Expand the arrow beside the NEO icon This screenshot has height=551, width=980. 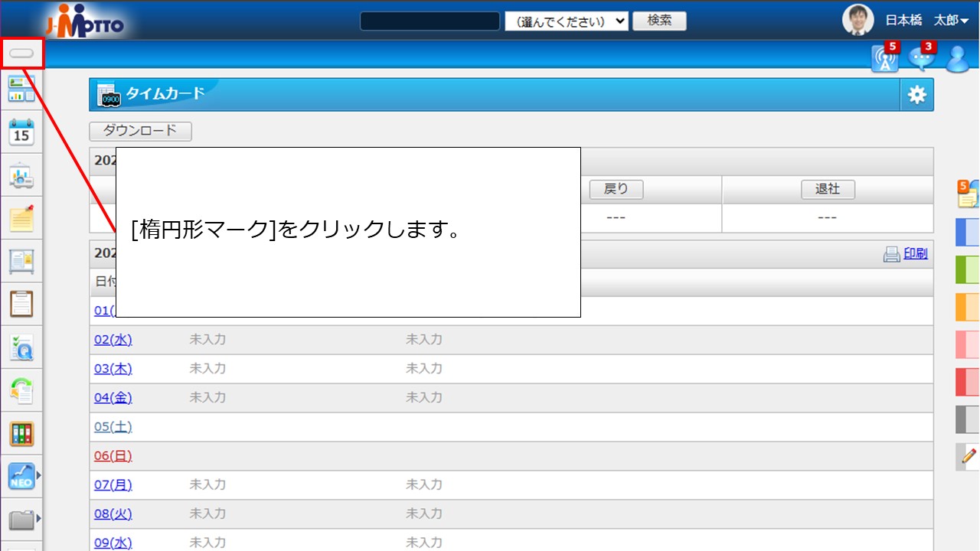click(39, 477)
